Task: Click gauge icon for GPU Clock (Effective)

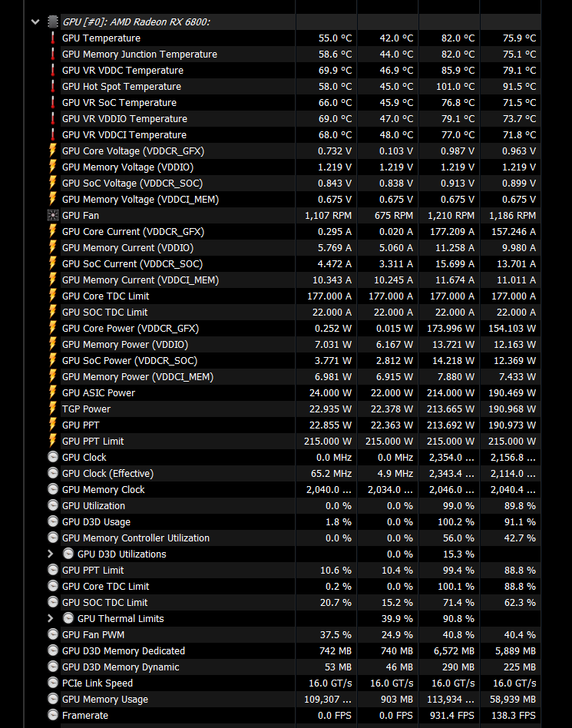Action: tap(53, 474)
